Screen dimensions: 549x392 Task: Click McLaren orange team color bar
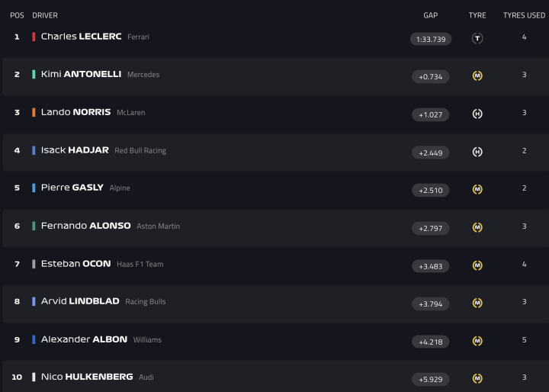tap(34, 112)
